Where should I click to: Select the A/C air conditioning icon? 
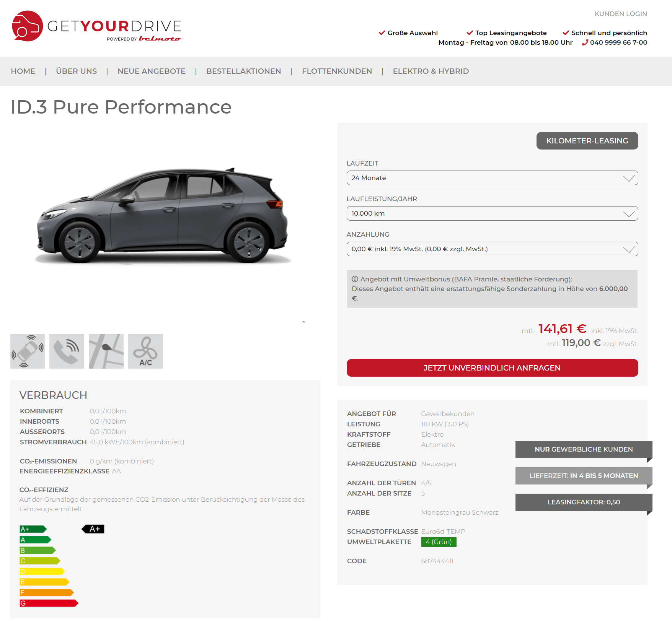pos(145,351)
